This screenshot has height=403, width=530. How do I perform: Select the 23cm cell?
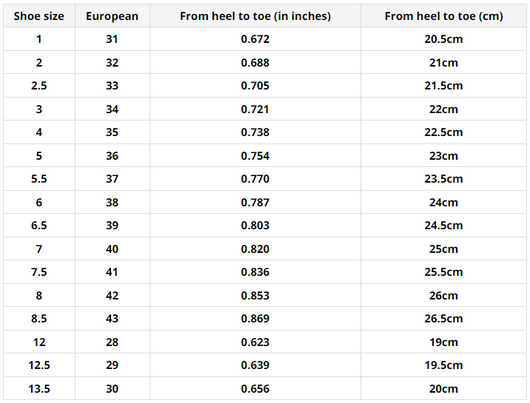coord(443,156)
